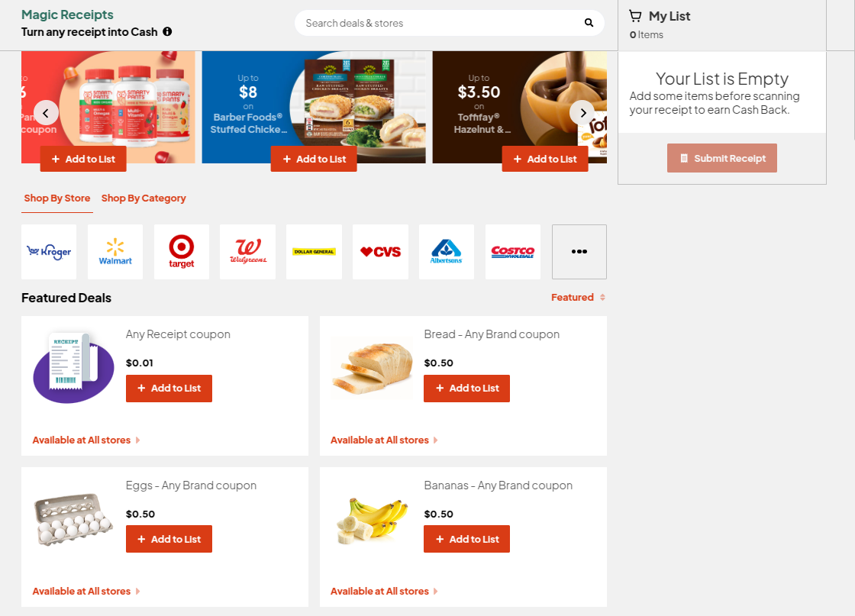The height and width of the screenshot is (616, 855).
Task: Choose the Target store logo
Action: pyautogui.click(x=182, y=252)
